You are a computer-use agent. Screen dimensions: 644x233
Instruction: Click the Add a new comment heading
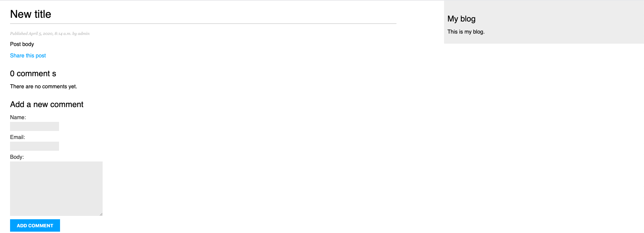click(47, 105)
